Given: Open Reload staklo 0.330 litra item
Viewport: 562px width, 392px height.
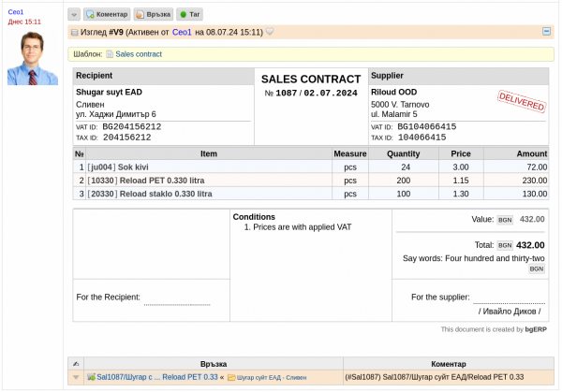Looking at the screenshot, I should [x=165, y=194].
